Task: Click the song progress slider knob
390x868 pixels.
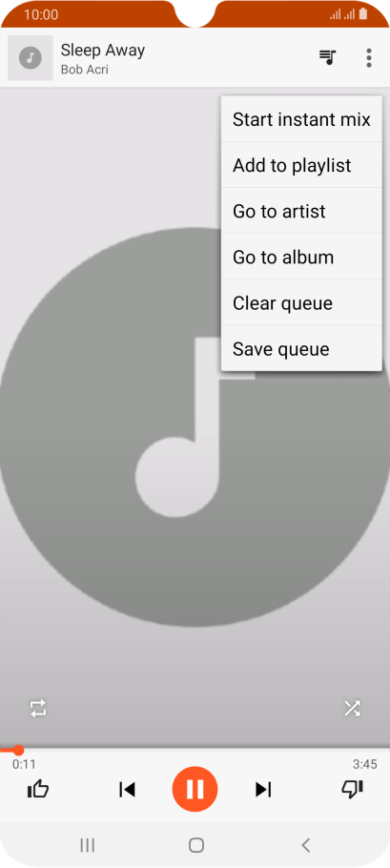Action: (x=18, y=750)
